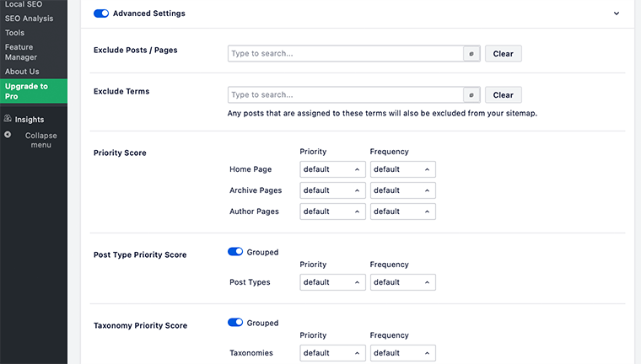This screenshot has height=364, width=641.
Task: Clear the Exclude Posts / Pages field
Action: click(503, 54)
